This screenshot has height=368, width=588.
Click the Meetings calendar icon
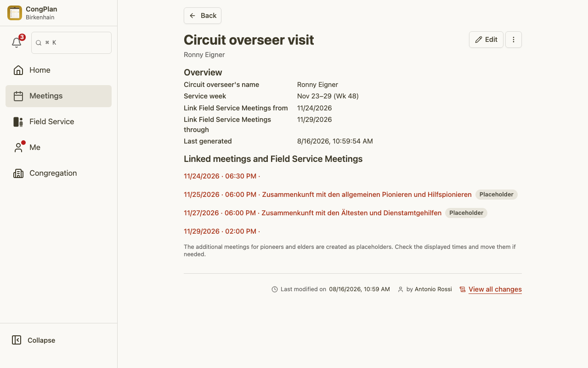[18, 96]
